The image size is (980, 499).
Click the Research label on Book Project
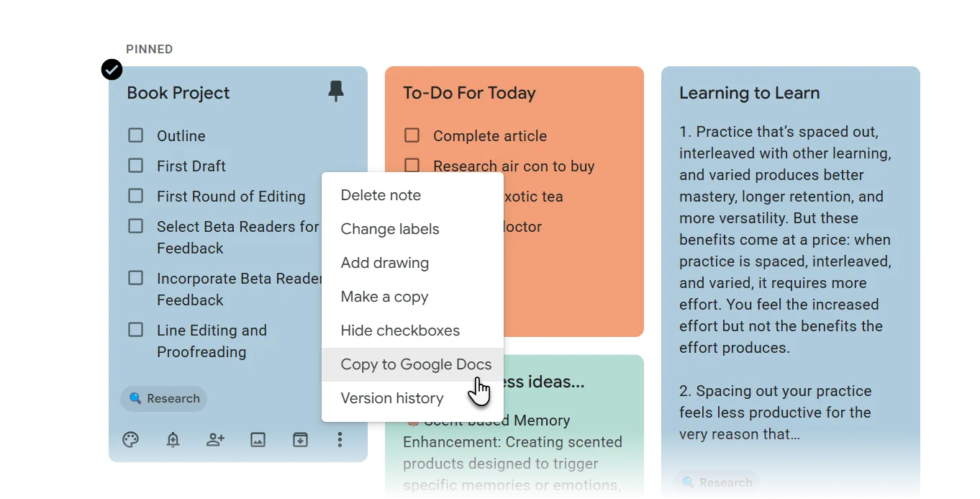pyautogui.click(x=163, y=398)
